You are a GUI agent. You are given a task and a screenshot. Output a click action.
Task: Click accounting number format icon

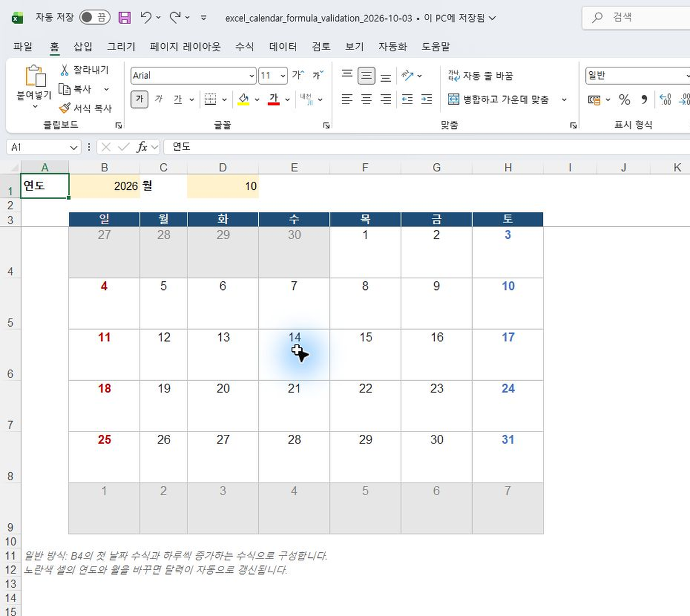[594, 100]
